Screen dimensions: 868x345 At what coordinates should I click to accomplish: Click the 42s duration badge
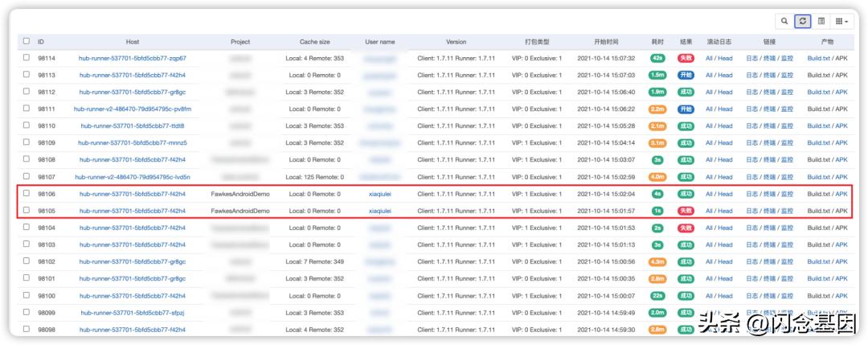tap(657, 59)
